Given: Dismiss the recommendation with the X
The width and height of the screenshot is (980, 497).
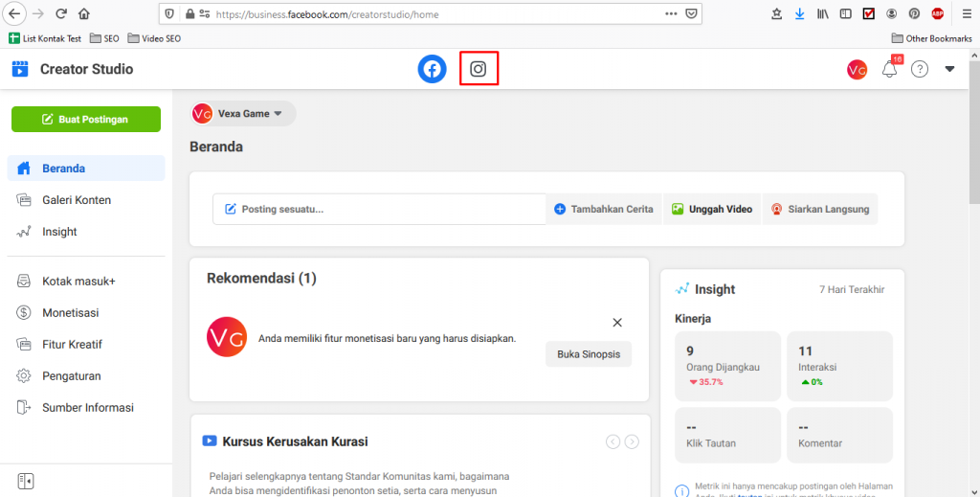Looking at the screenshot, I should 617,323.
